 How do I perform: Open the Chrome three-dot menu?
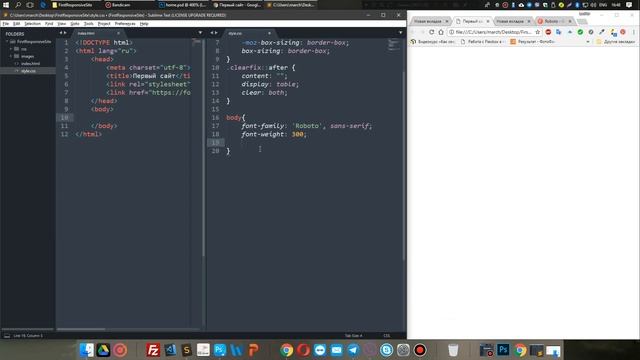[x=634, y=32]
